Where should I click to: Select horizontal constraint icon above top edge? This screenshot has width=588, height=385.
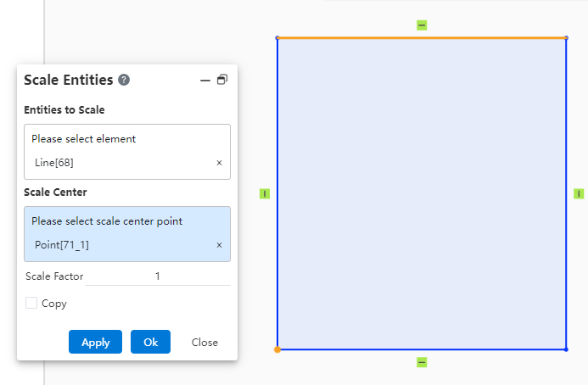pyautogui.click(x=422, y=25)
